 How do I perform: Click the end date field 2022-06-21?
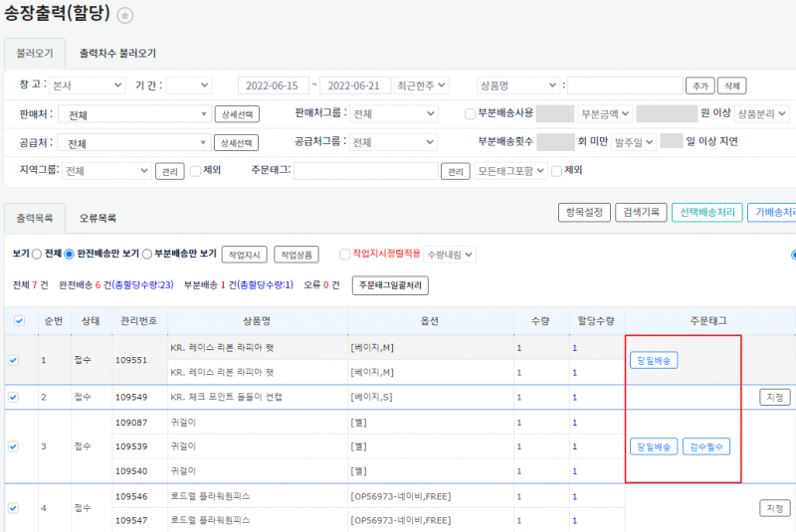click(355, 86)
